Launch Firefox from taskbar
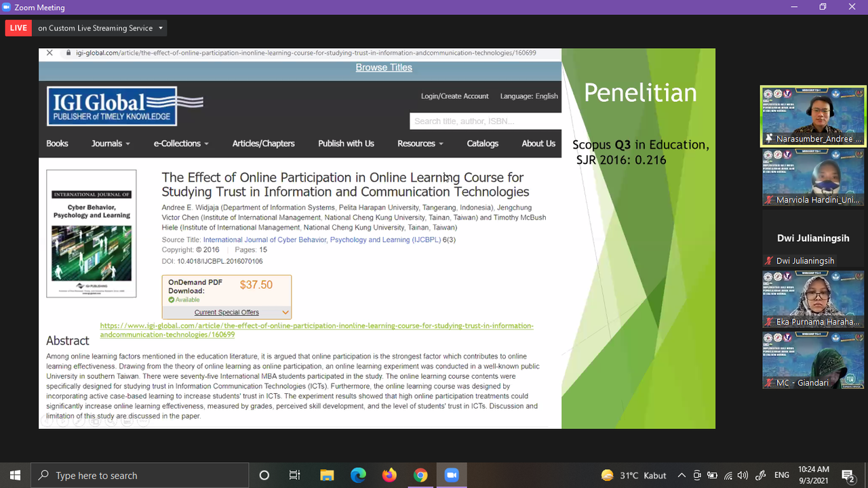Screen dimensions: 868x488 389,475
